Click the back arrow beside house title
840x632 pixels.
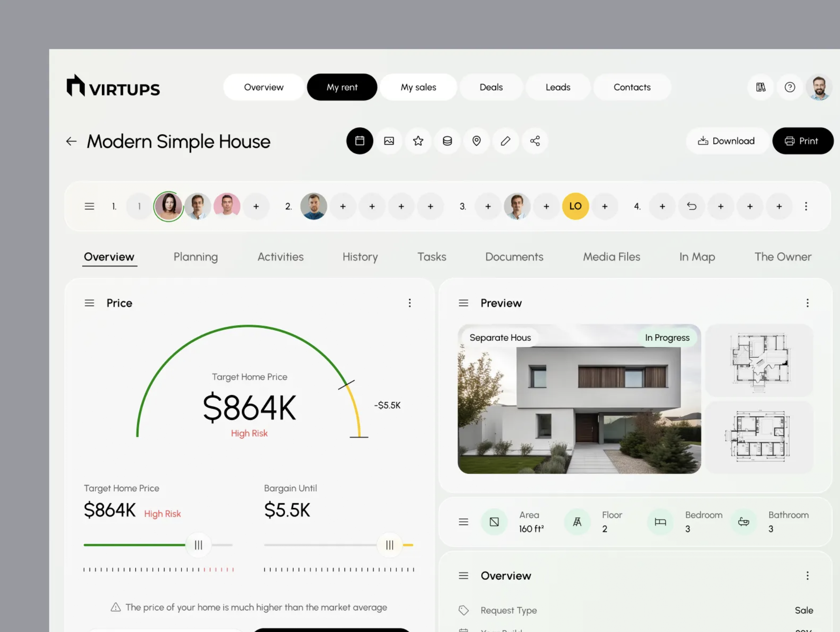pos(71,141)
